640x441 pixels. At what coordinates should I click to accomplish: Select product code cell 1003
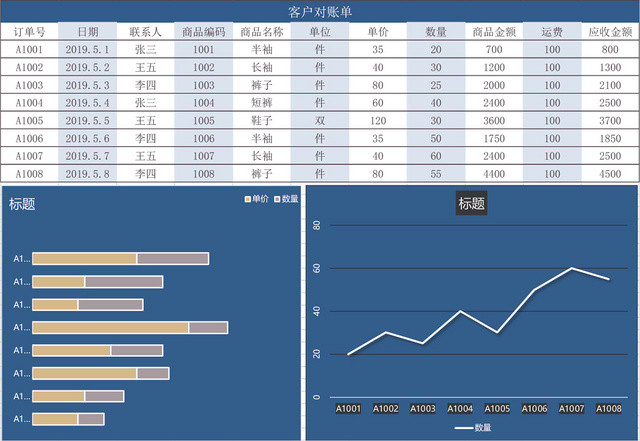[x=204, y=85]
